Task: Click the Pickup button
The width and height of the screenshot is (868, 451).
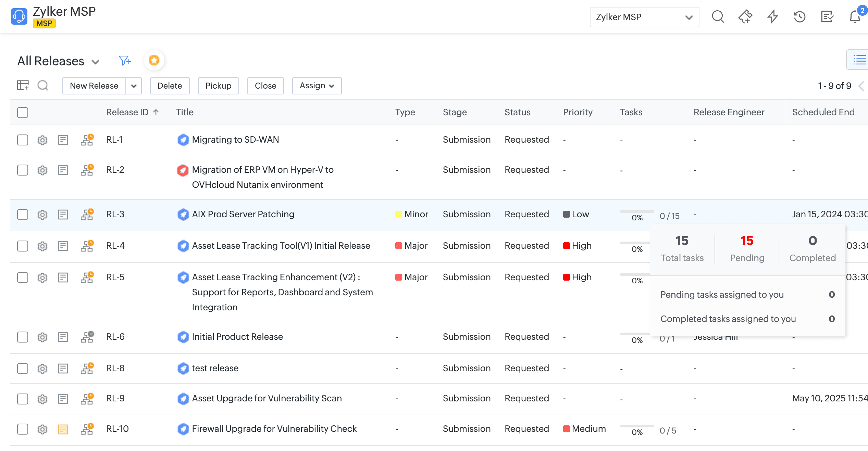Action: pos(218,86)
